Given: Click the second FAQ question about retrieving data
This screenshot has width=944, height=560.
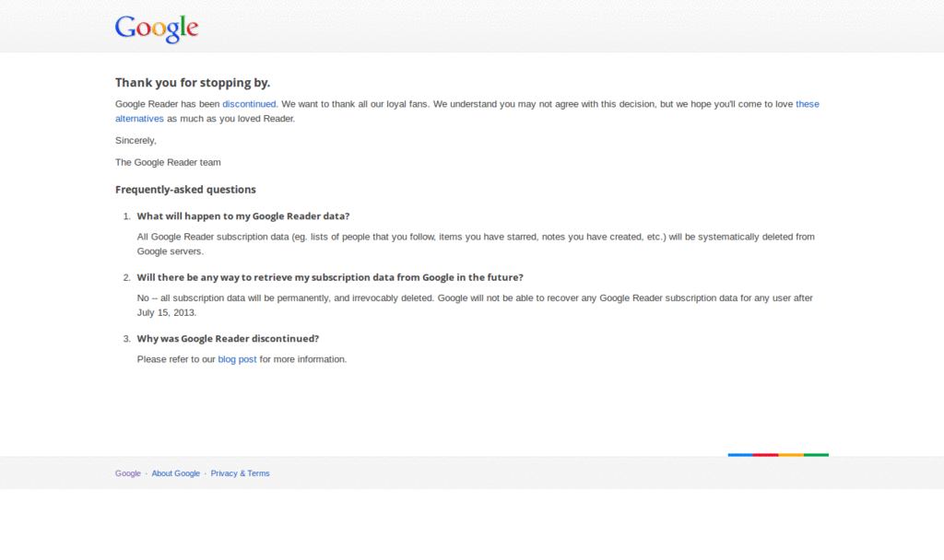Looking at the screenshot, I should pyautogui.click(x=330, y=277).
